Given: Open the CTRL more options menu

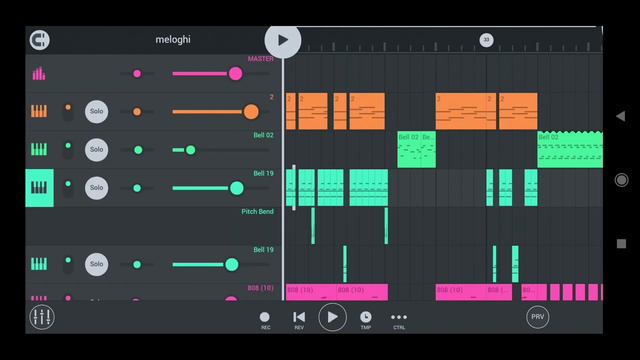Looking at the screenshot, I should point(399,320).
